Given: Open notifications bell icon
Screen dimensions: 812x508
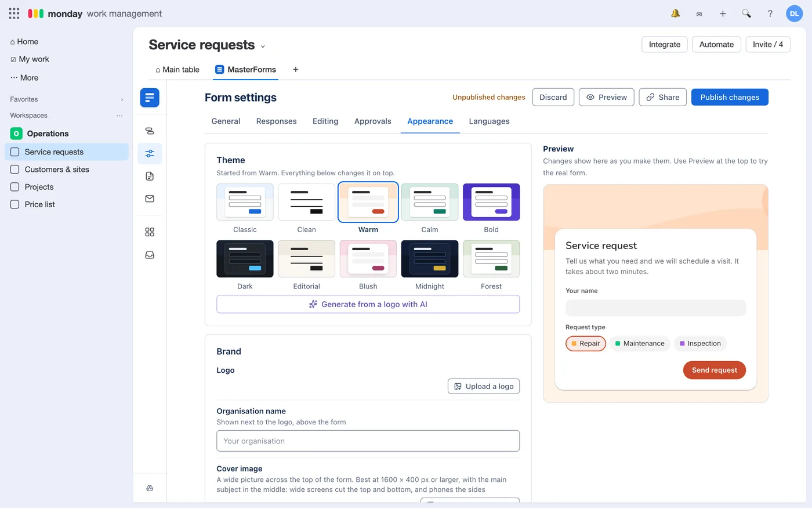Looking at the screenshot, I should pos(675,13).
